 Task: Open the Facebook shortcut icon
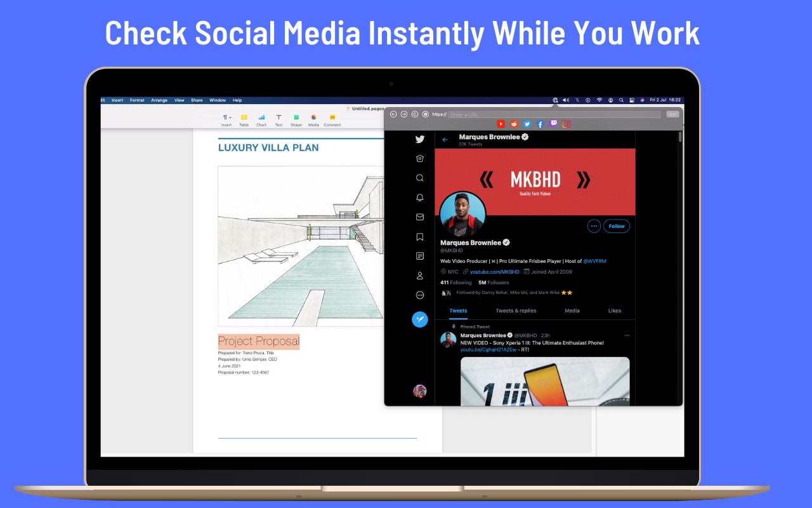[540, 124]
